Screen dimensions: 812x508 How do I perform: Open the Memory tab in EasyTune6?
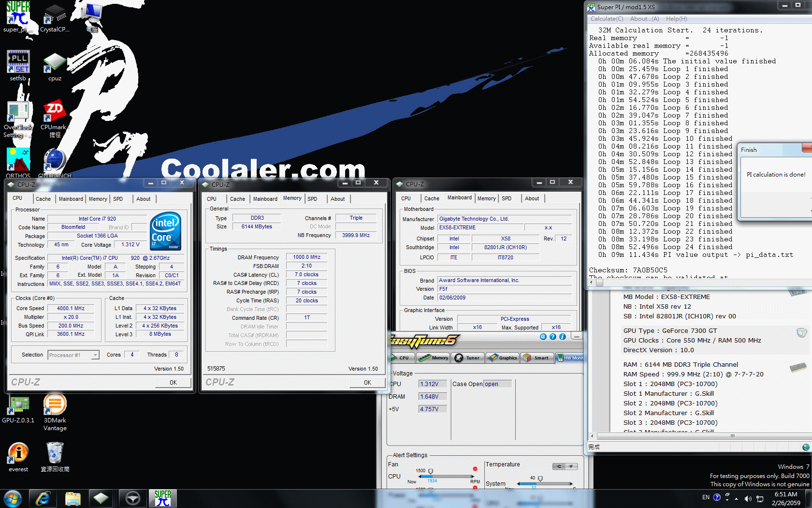point(434,358)
